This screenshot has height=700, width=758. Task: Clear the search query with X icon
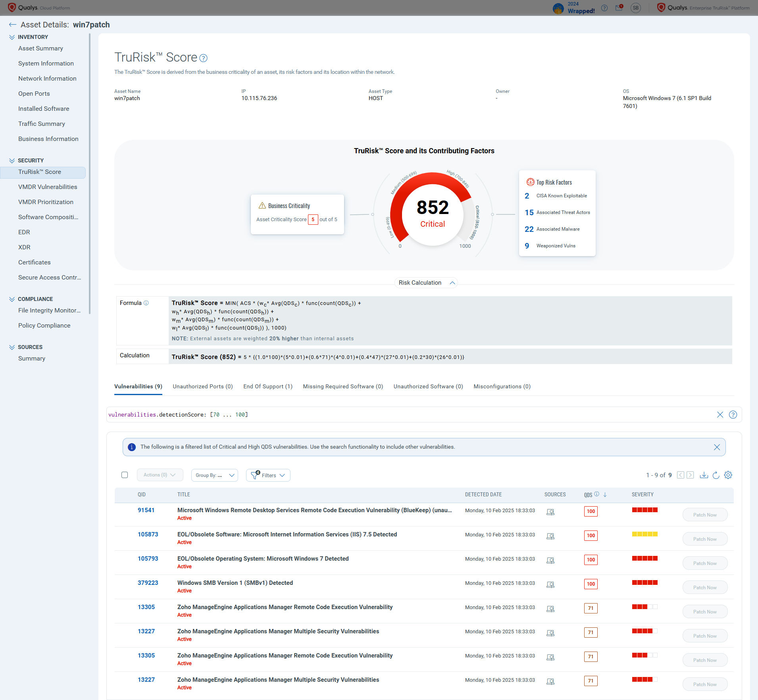coord(720,415)
